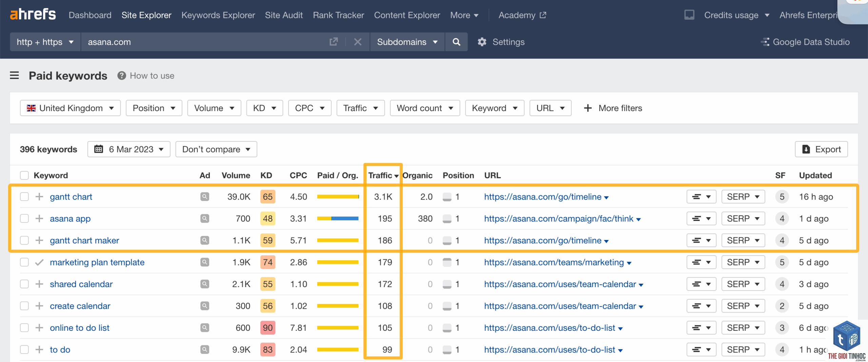Screen dimensions: 868x362
Task: Sort by the Volume column header
Action: point(236,175)
